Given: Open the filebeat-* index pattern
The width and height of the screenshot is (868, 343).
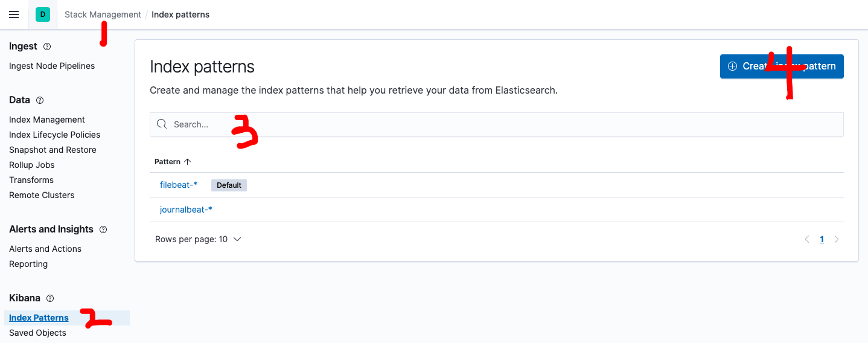Looking at the screenshot, I should (179, 185).
